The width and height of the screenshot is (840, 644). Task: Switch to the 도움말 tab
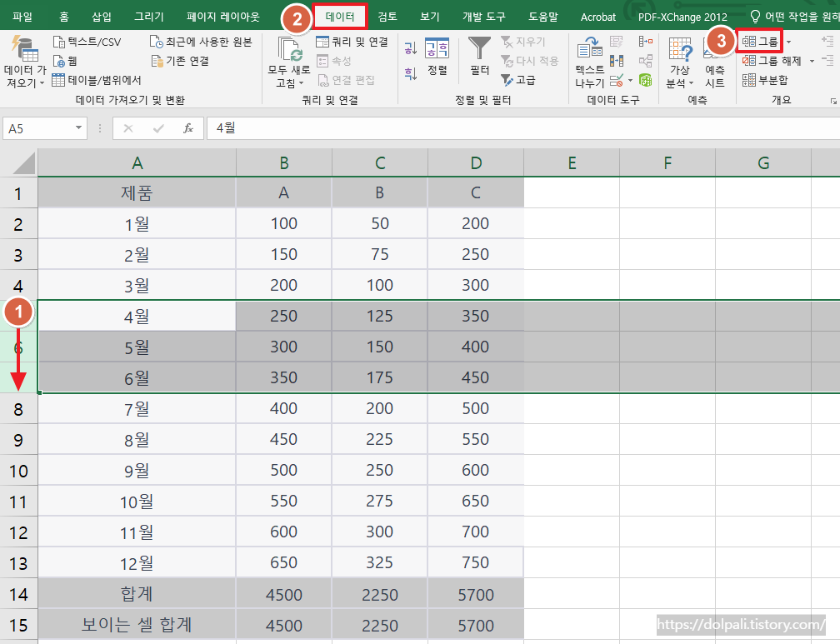click(543, 17)
